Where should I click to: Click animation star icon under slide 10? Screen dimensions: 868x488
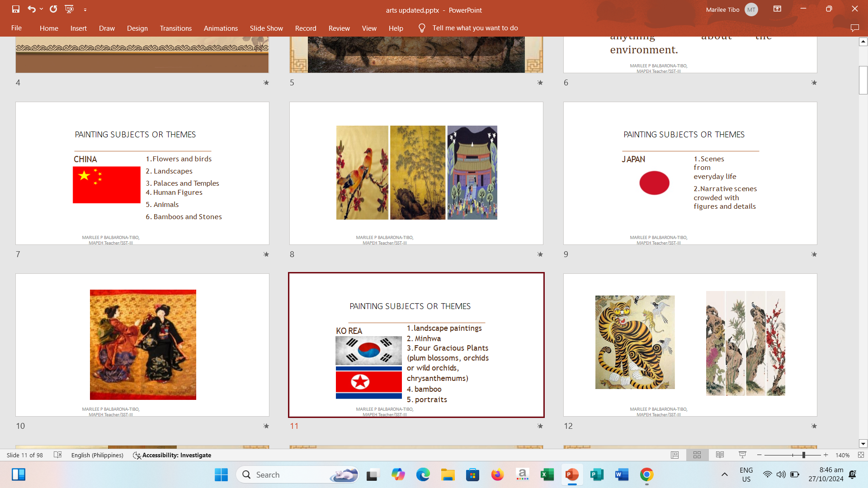[x=266, y=426]
